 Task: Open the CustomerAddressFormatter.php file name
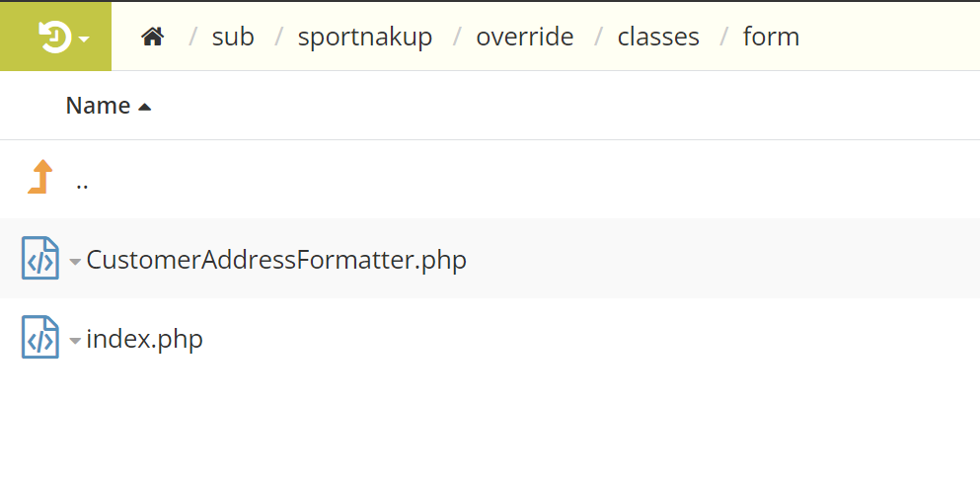point(276,260)
